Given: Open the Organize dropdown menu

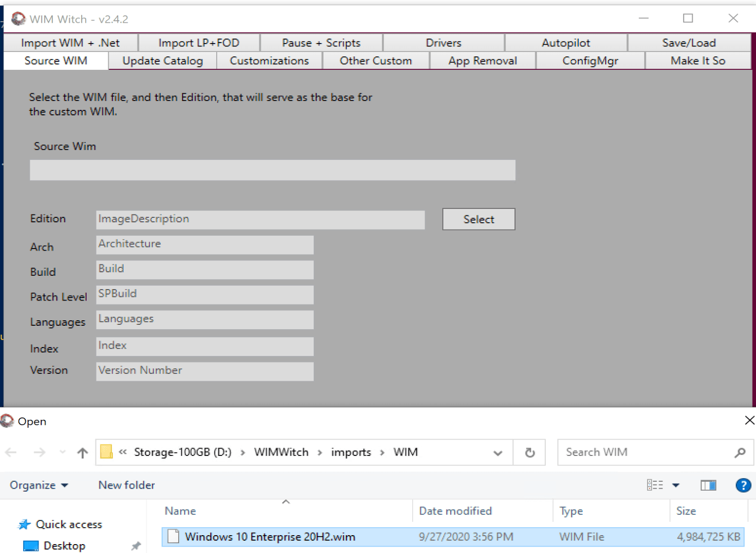Looking at the screenshot, I should (x=39, y=485).
